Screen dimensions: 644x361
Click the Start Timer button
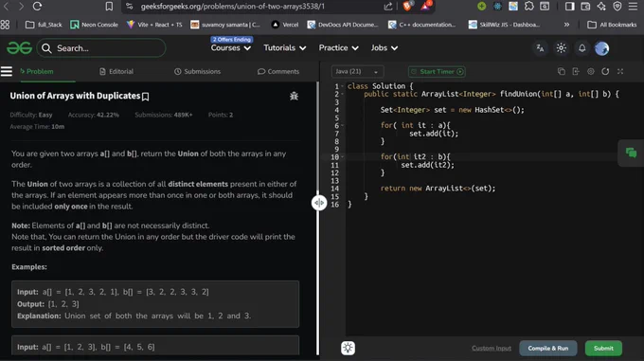437,71
